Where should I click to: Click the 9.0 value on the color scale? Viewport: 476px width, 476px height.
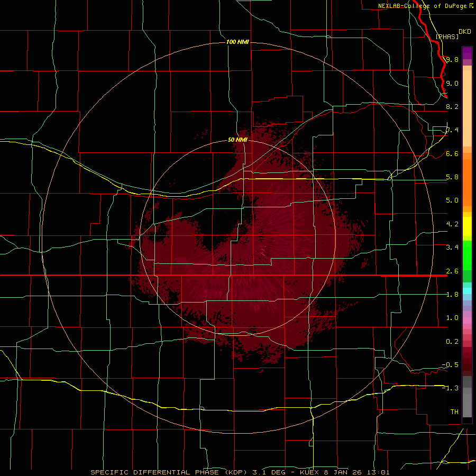click(452, 83)
